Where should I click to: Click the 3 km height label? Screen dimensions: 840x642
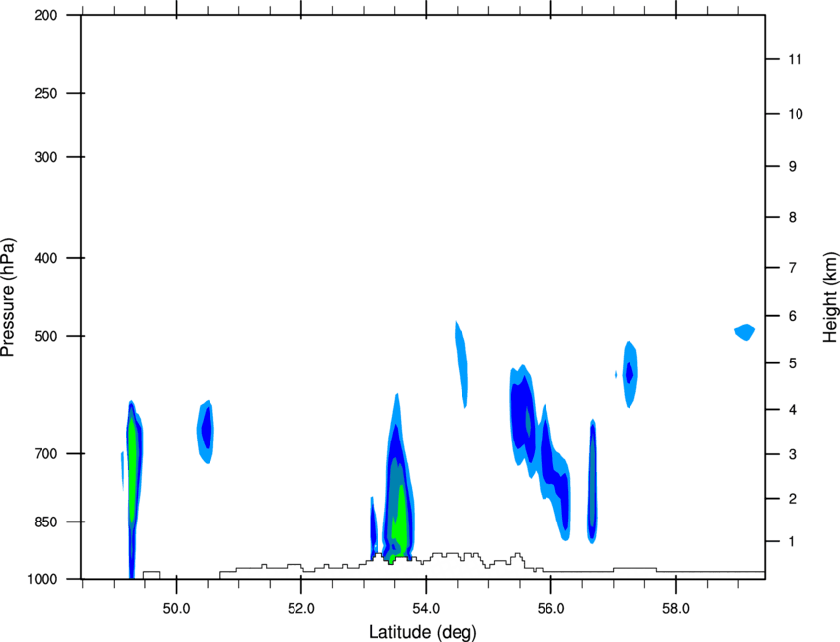point(792,454)
